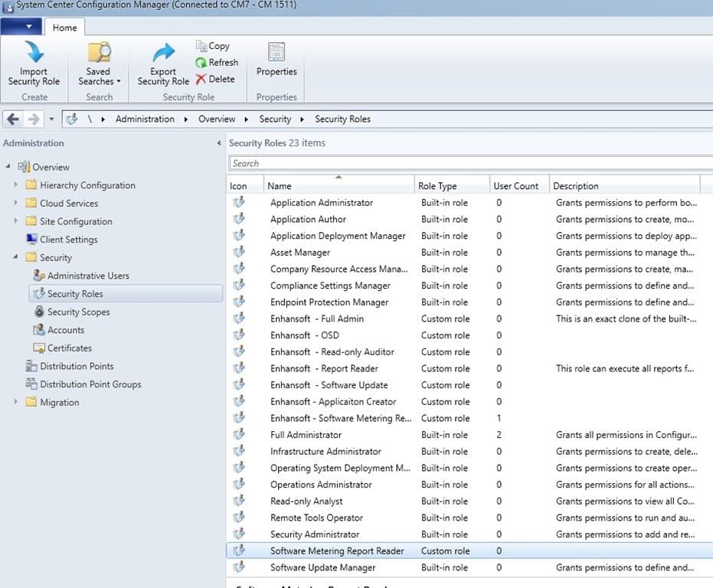Click the Icon column header
The height and width of the screenshot is (588, 713).
[244, 185]
